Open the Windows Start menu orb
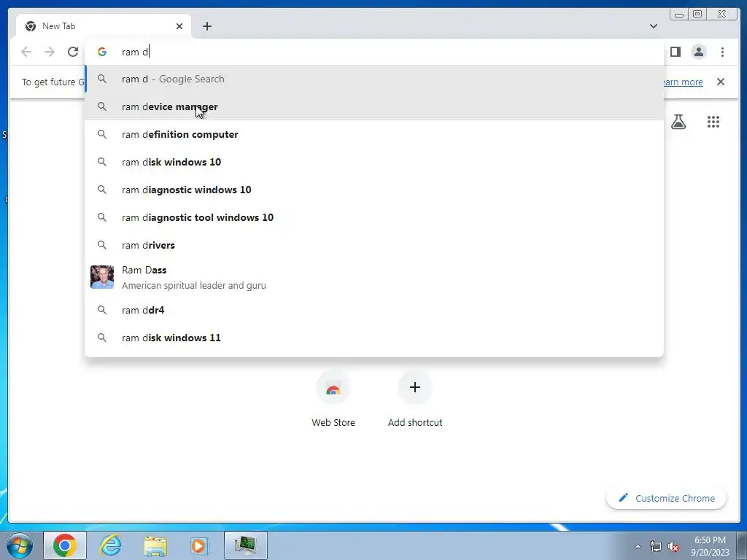Viewport: 747px width, 560px height. click(20, 545)
